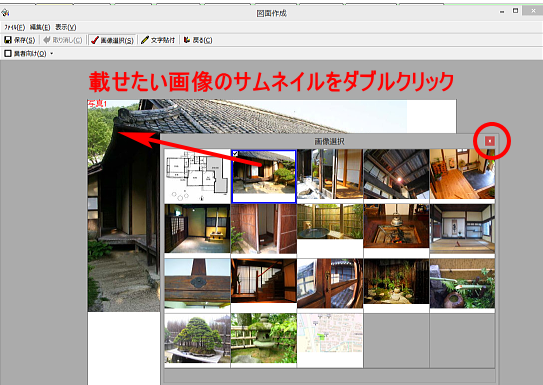Toggle checkmark on selected house thumbnail

click(235, 154)
